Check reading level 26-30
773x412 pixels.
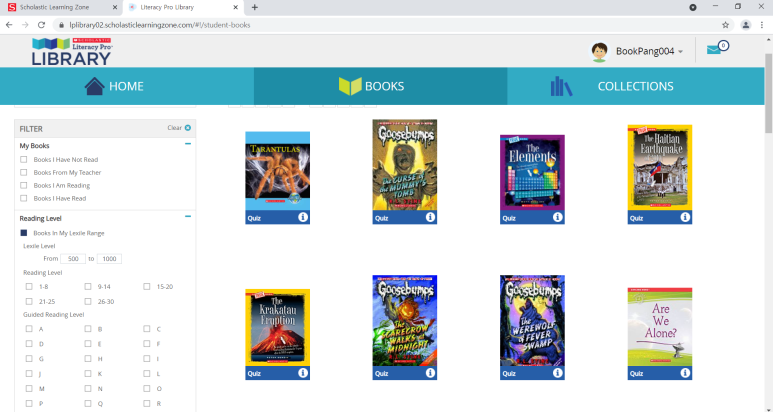(88, 301)
